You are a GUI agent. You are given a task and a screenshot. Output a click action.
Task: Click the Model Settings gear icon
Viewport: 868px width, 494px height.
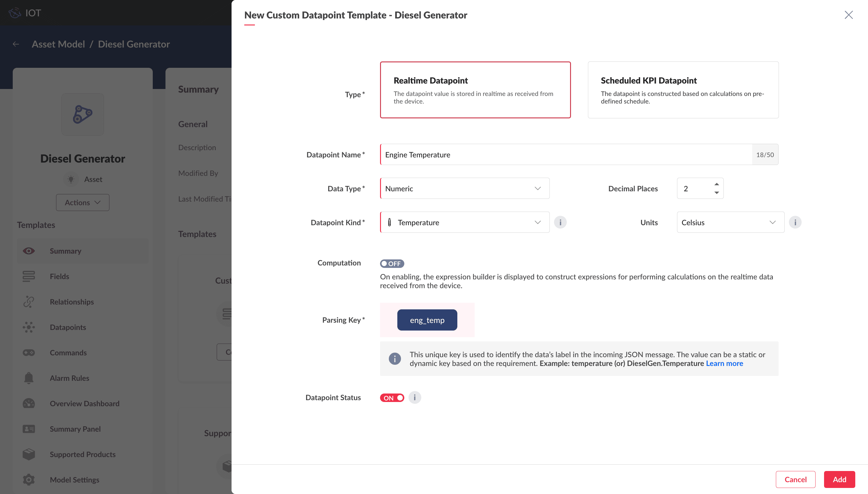29,479
